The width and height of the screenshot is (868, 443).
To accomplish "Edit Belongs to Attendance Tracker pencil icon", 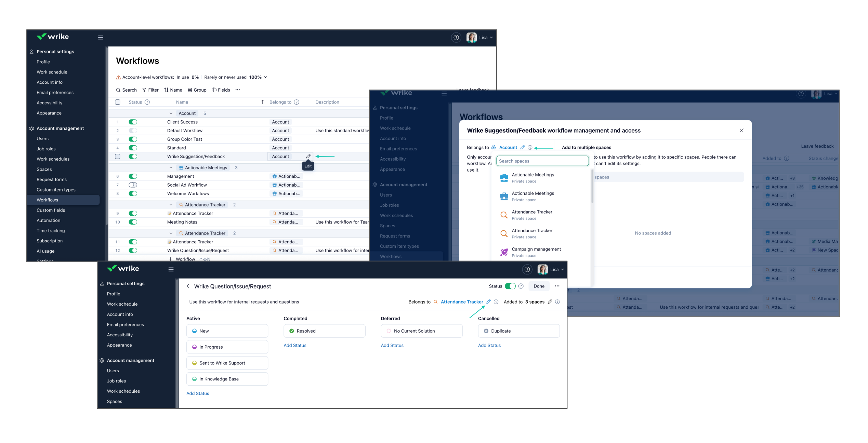I will tap(488, 301).
